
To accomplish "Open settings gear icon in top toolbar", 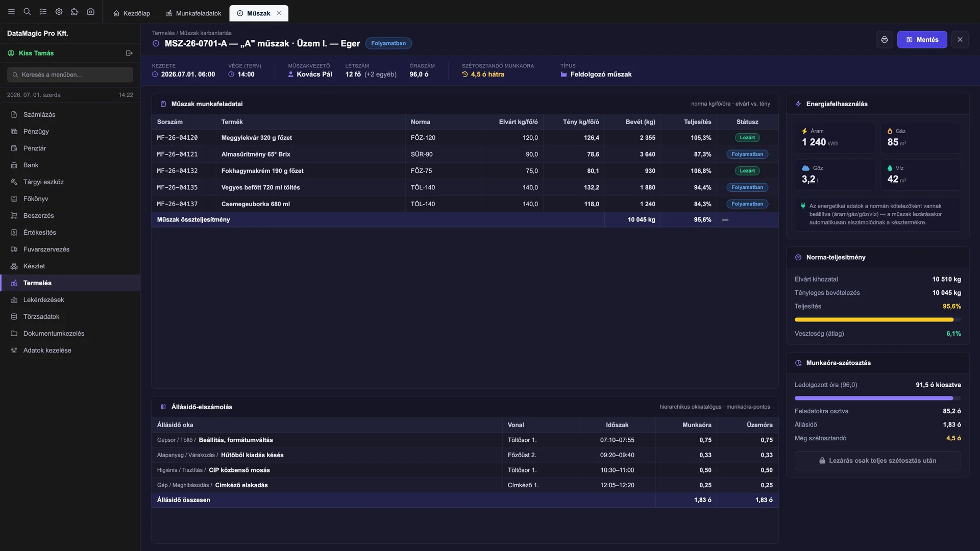I will 59,12.
